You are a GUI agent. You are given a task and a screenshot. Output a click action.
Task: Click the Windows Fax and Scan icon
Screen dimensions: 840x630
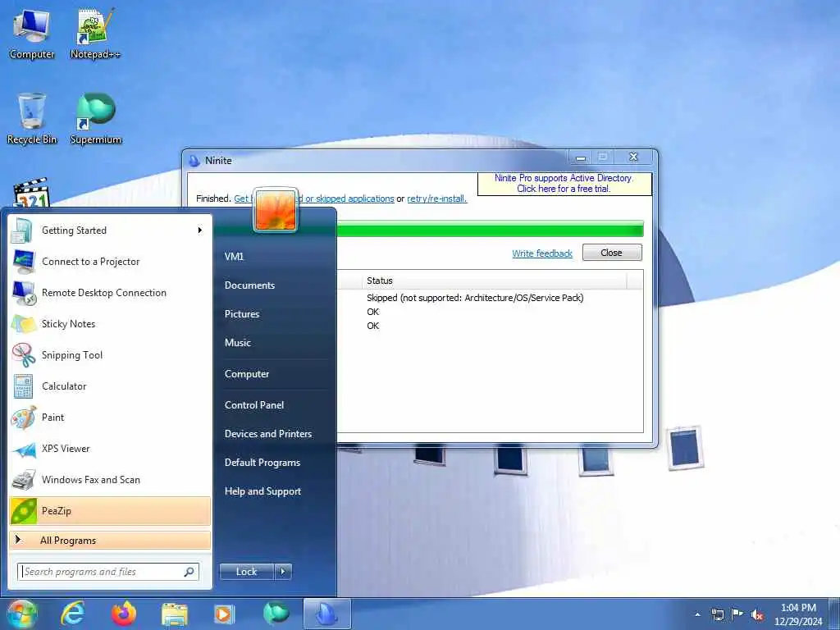(x=24, y=480)
